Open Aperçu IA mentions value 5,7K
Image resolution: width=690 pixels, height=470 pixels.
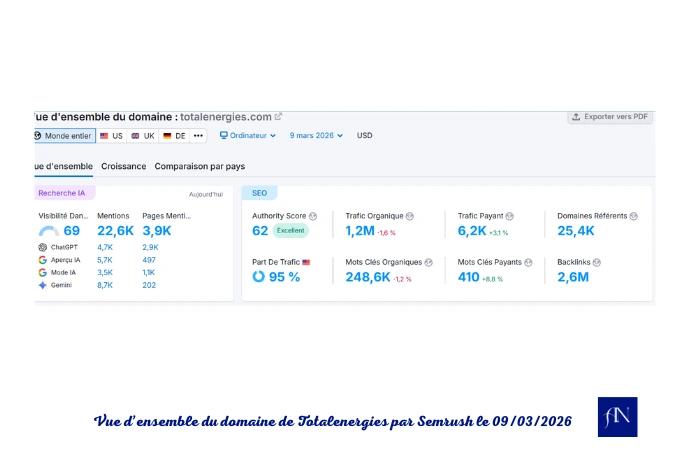coord(105,260)
